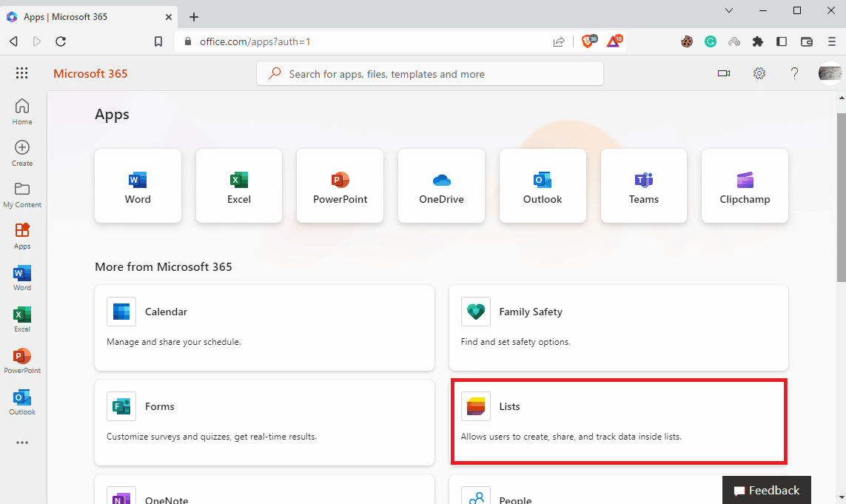Click the Lists icon in its card
Image resolution: width=846 pixels, height=504 pixels.
(476, 406)
